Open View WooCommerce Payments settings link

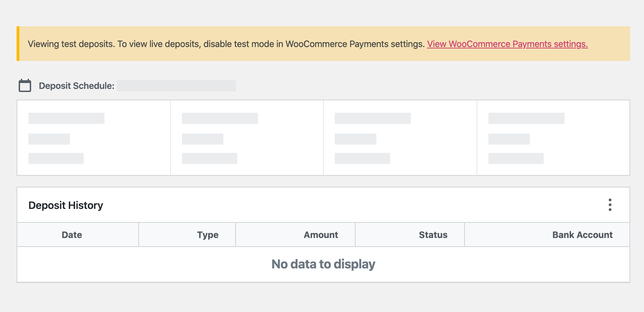click(x=507, y=44)
